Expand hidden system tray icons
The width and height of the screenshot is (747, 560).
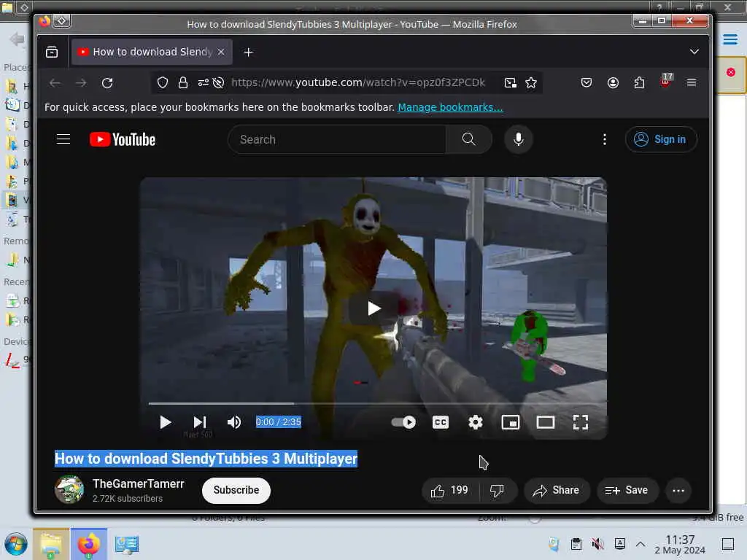click(x=640, y=544)
